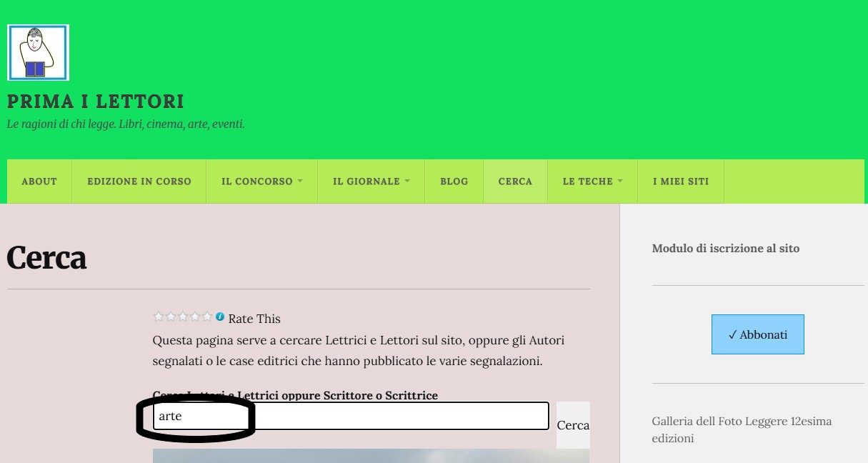Give the page a five-star rating
868x463 pixels.
pos(208,317)
